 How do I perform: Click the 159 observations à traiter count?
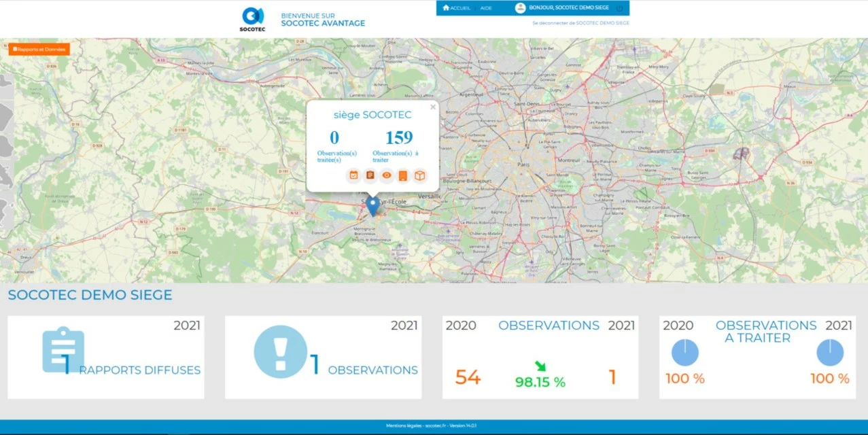point(399,138)
